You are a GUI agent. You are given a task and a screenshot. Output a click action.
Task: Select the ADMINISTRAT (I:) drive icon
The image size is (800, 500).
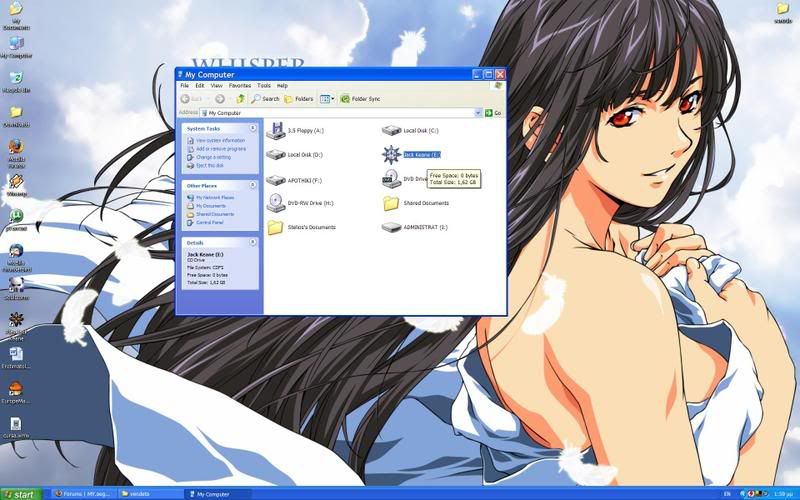(x=391, y=227)
